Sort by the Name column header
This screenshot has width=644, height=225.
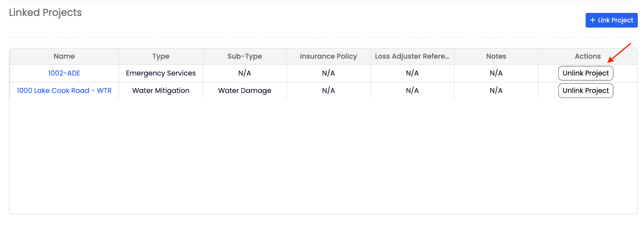click(x=64, y=56)
